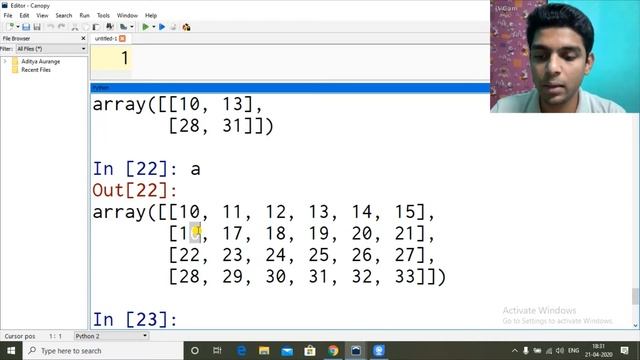Click the greyed interrupt kernel icon
Viewport: 640px width, 360px height.
[x=173, y=27]
